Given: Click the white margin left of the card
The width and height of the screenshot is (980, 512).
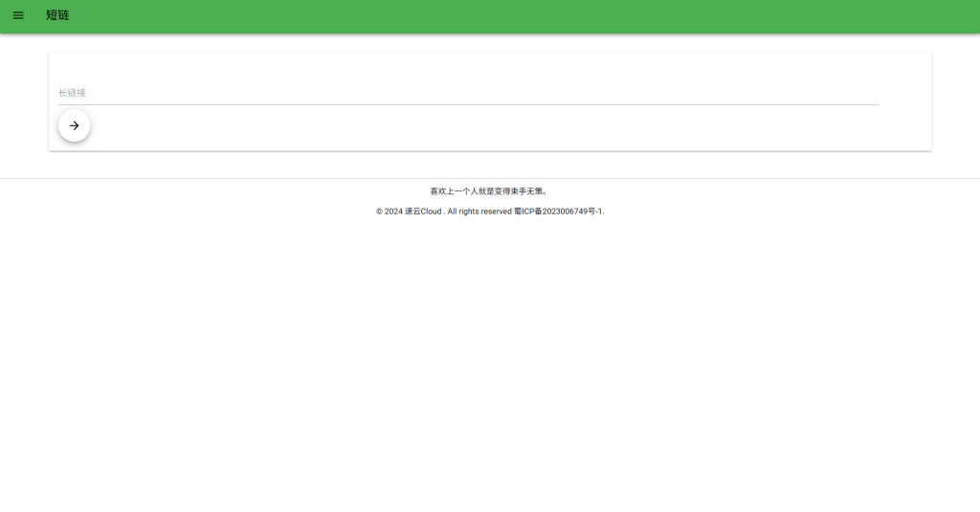Looking at the screenshot, I should pyautogui.click(x=24, y=100).
